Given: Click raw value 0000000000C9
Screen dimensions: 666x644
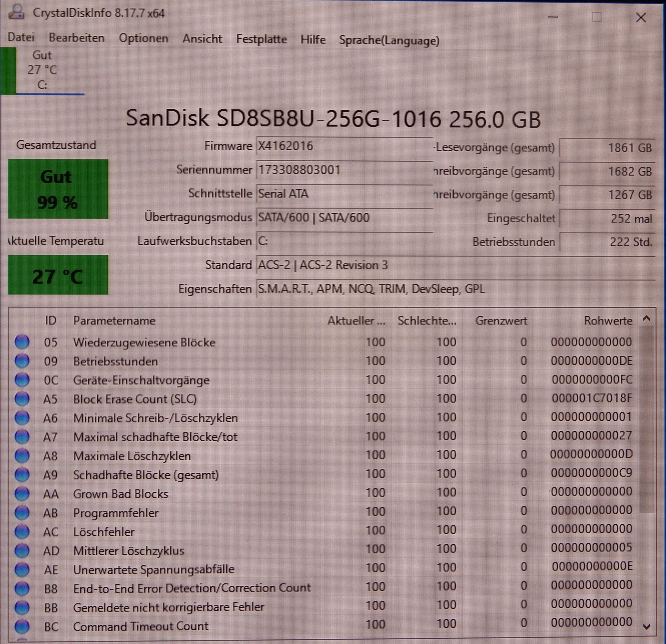Looking at the screenshot, I should point(592,473).
